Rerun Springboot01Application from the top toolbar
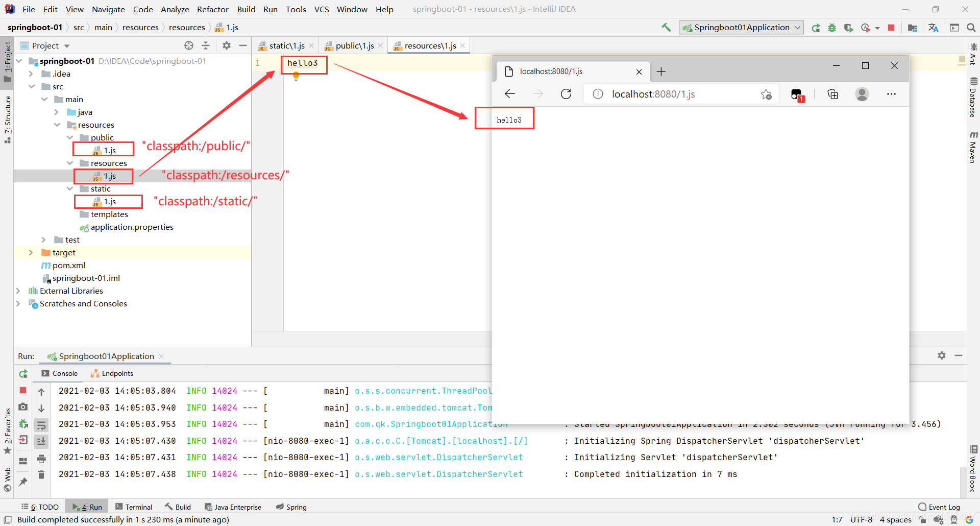This screenshot has height=526, width=980. 816,28
